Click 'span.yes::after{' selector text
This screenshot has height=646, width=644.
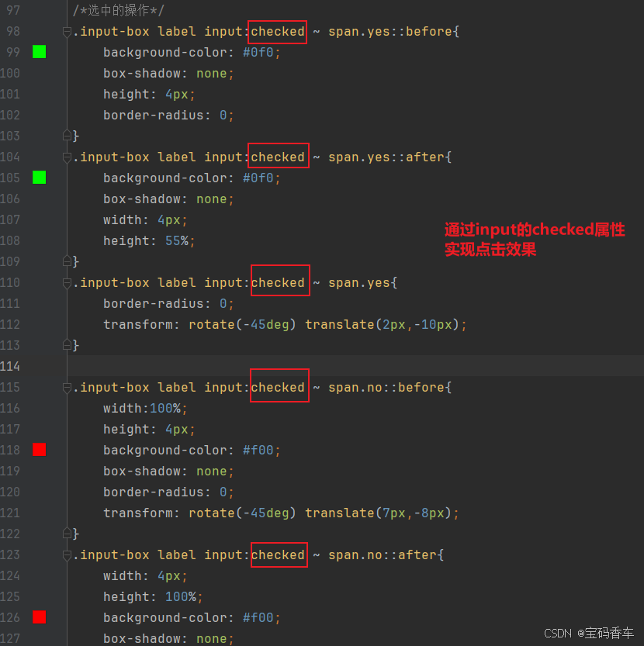(x=390, y=157)
